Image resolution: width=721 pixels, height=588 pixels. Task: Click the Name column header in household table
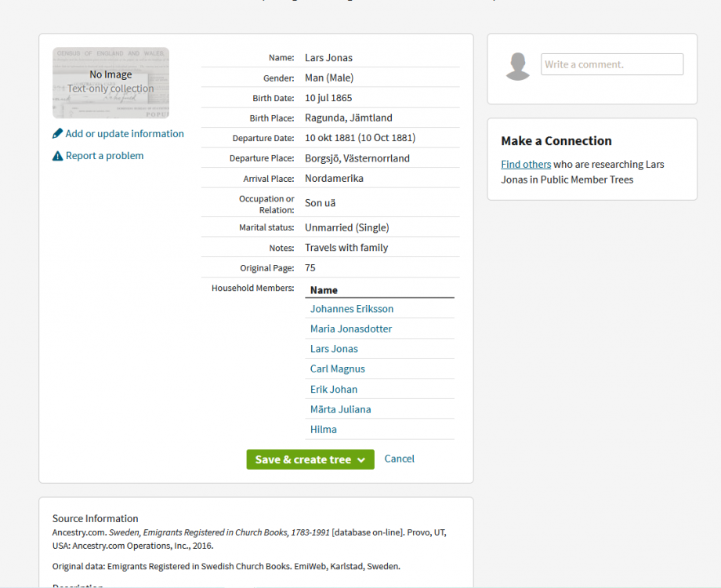click(x=324, y=290)
